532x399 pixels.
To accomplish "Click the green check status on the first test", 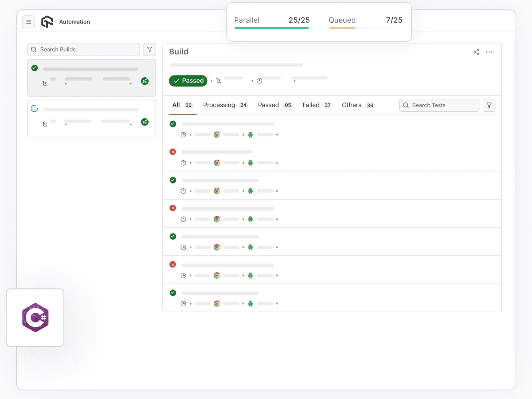I will tap(173, 124).
